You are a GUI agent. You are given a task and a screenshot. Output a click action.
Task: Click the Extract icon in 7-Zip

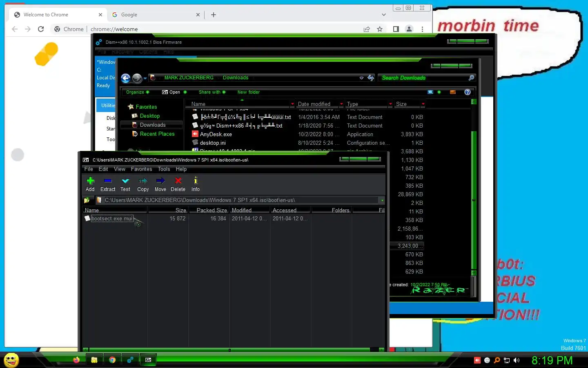click(108, 184)
